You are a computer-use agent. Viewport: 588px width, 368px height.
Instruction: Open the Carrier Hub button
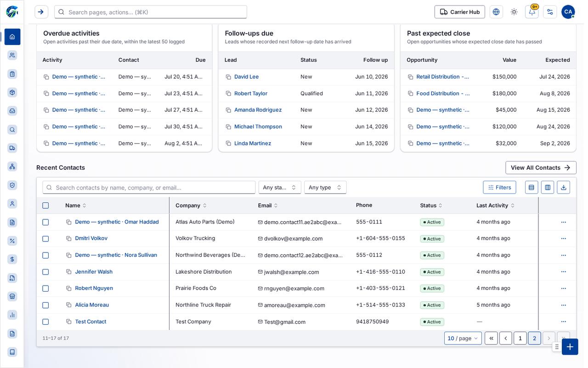pyautogui.click(x=460, y=12)
